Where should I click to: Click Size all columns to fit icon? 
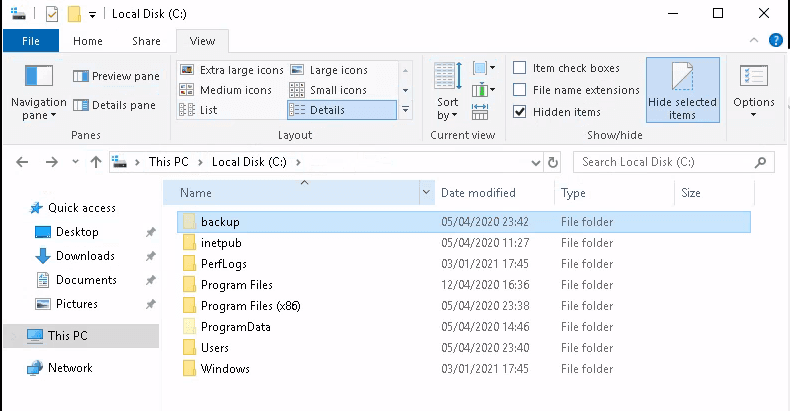coord(480,112)
